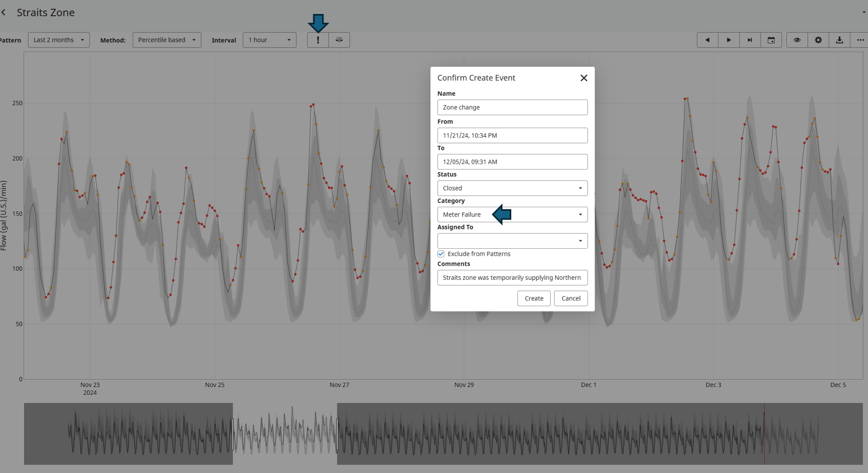Screen dimensions: 868x473
Task: Click the Comments text field
Action: 512,278
